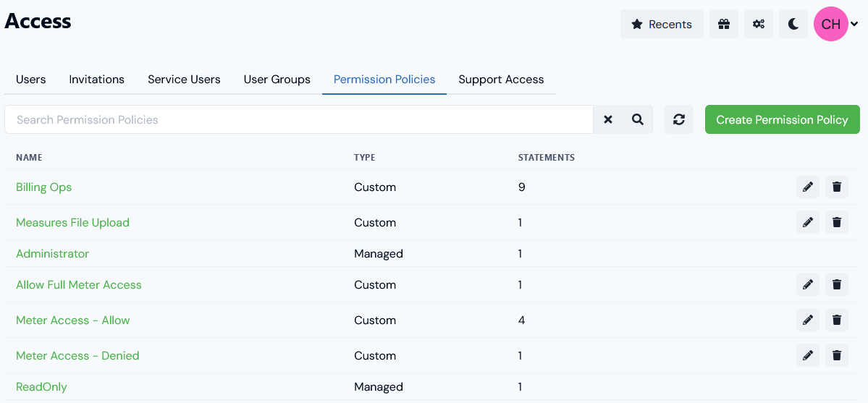Expand the CH user avatar dropdown
Screen dimensions: 868x403
[836, 24]
